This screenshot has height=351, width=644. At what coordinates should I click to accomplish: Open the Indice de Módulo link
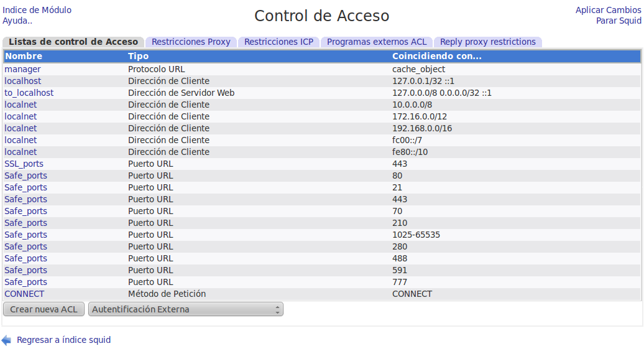[37, 10]
